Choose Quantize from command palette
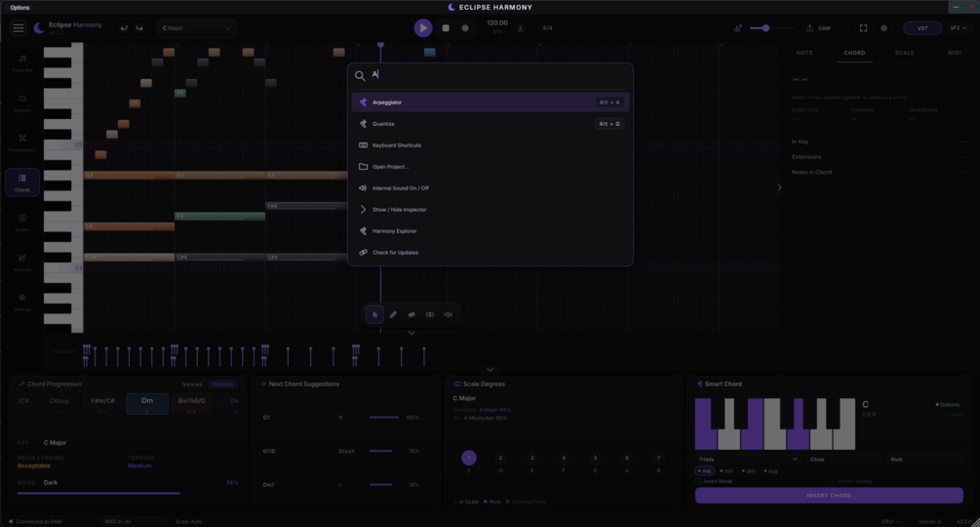Image resolution: width=980 pixels, height=527 pixels. pos(490,124)
